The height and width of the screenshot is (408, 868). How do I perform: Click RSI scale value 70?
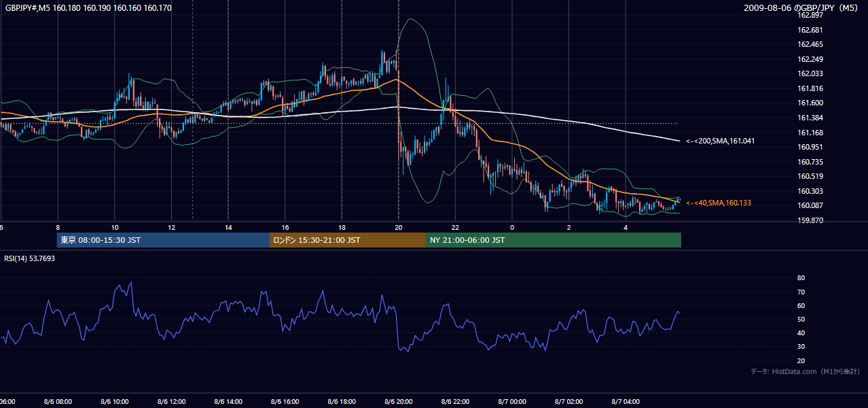pyautogui.click(x=801, y=292)
